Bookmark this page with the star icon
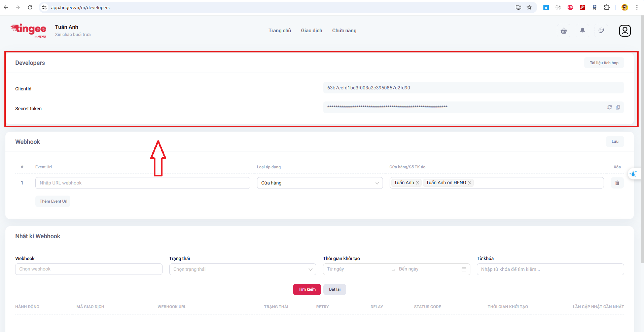The image size is (644, 332). point(529,7)
